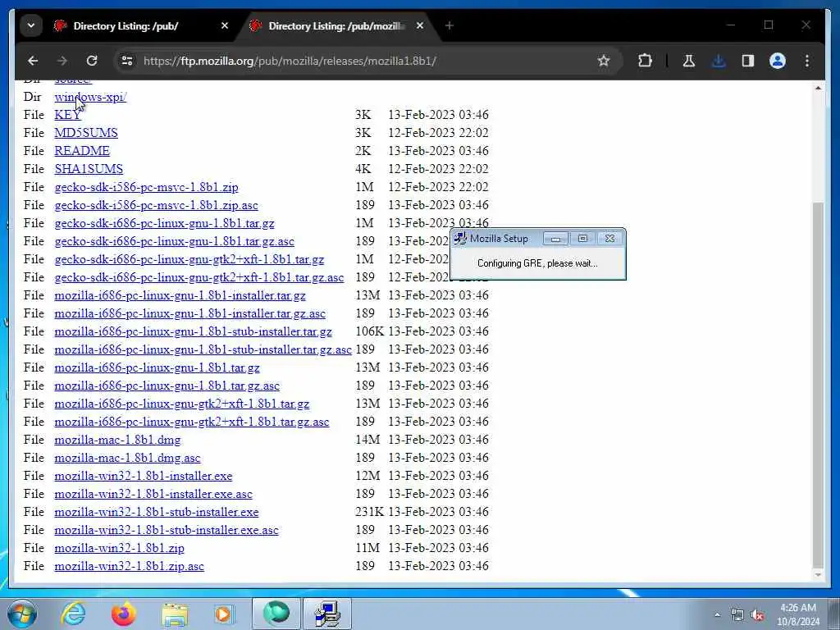Open Chrome Labs flask icon
The width and height of the screenshot is (840, 630).
click(688, 61)
